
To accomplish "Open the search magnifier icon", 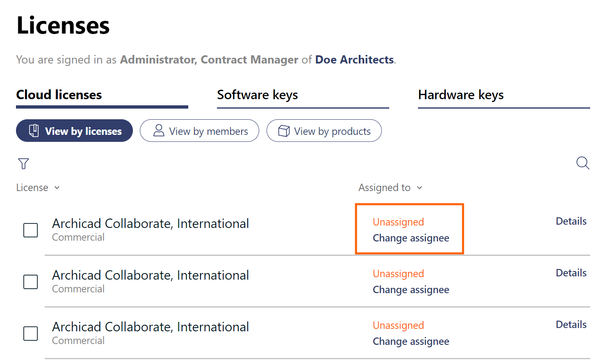I will [582, 163].
